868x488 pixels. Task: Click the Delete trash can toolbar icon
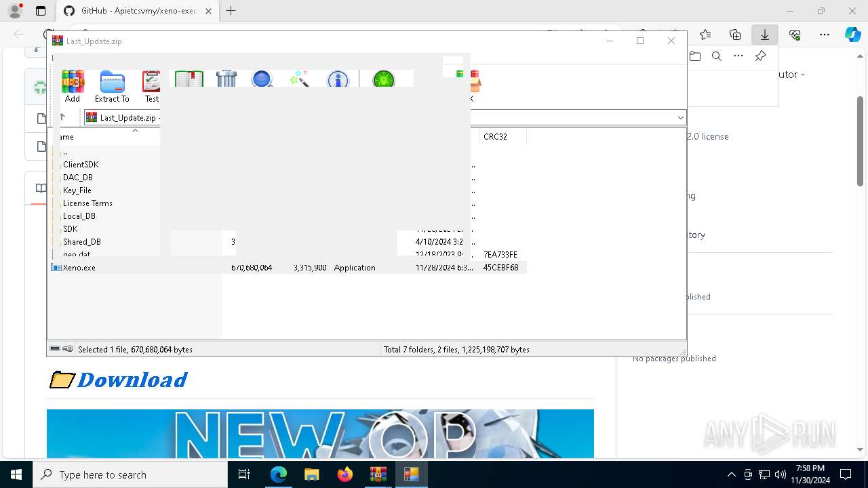coord(226,79)
